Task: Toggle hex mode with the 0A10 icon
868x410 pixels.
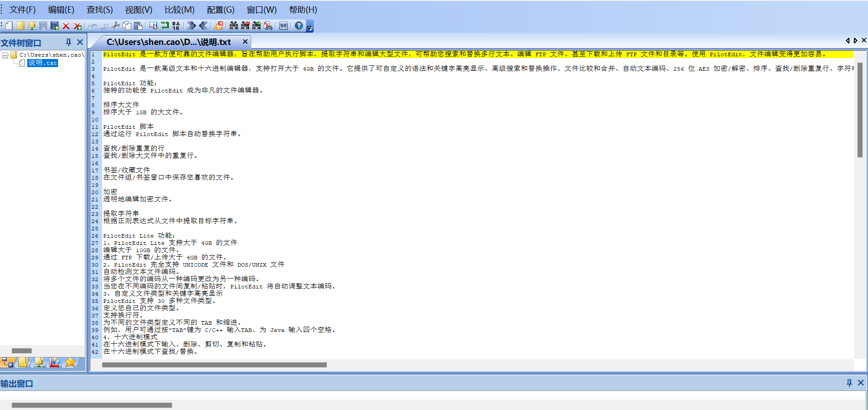Action: tap(176, 26)
